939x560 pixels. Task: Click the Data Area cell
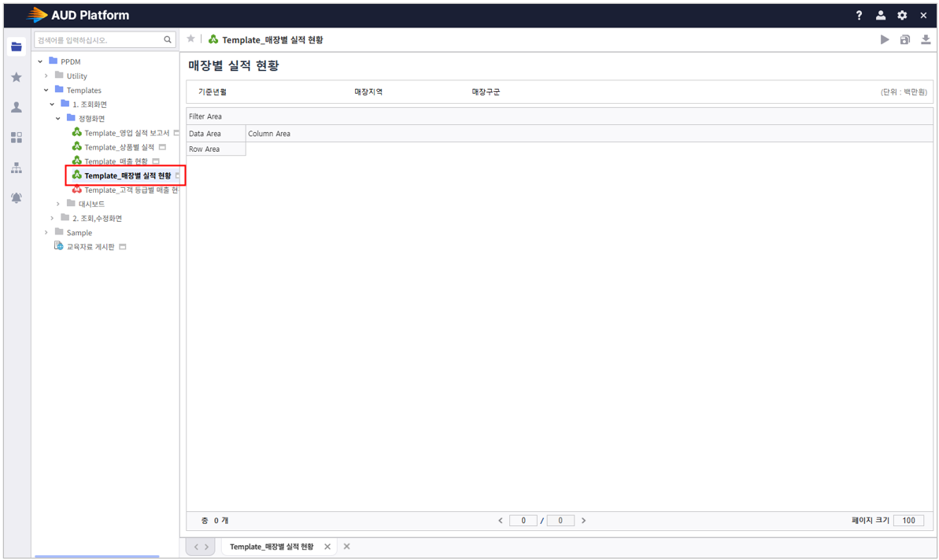tap(216, 134)
